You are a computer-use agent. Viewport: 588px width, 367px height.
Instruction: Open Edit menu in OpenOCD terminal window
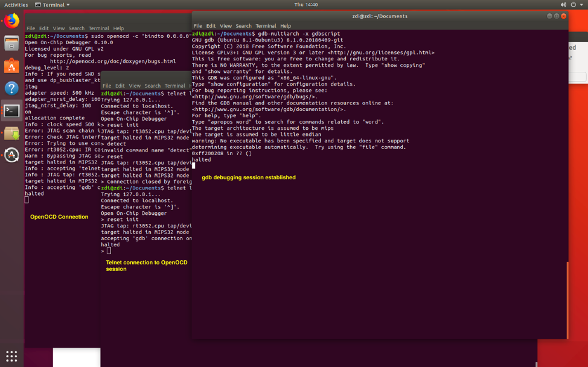44,28
